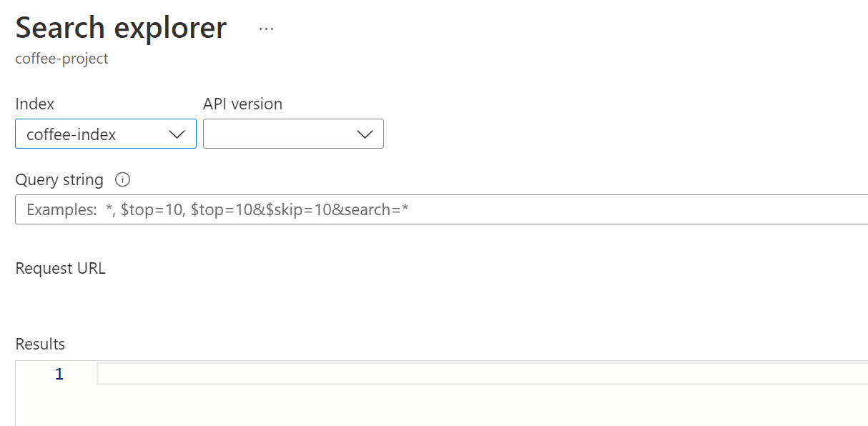This screenshot has height=426, width=868.
Task: Click the Search explorer page heading
Action: tap(121, 29)
